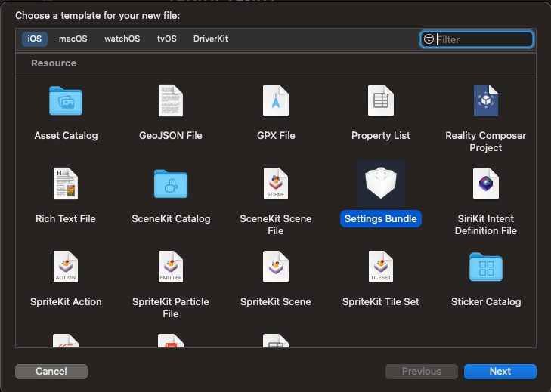Switch to the DriverKit platform tab
Viewport: 551px width, 392px height.
(x=210, y=39)
